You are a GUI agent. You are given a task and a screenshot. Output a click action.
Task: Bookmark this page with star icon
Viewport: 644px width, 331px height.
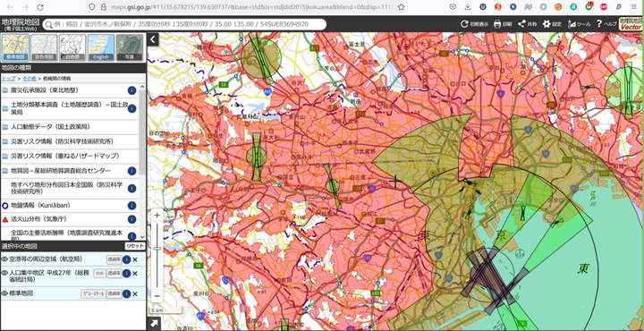(x=401, y=7)
